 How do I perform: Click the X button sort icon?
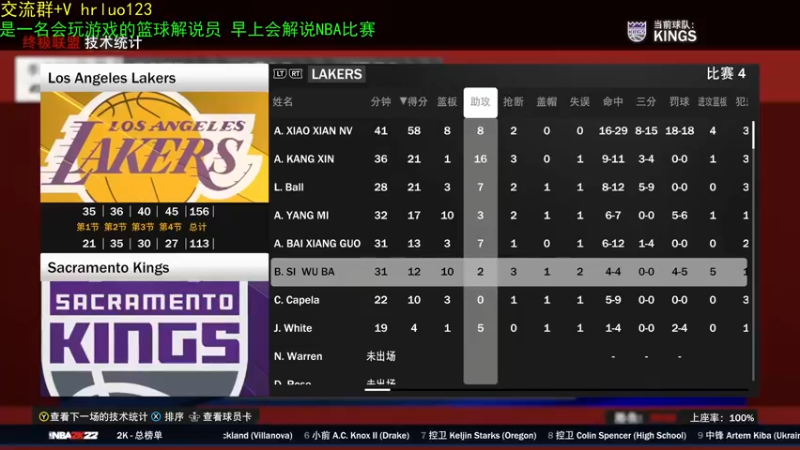tap(156, 417)
